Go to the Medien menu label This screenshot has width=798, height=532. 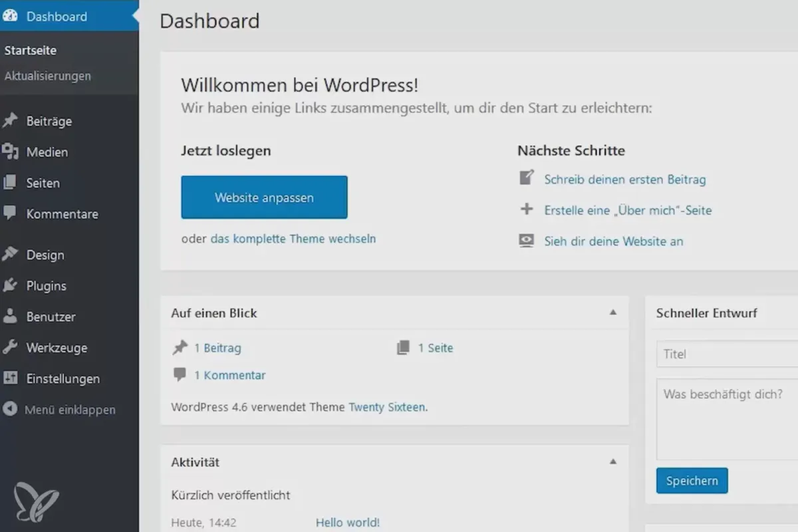47,152
